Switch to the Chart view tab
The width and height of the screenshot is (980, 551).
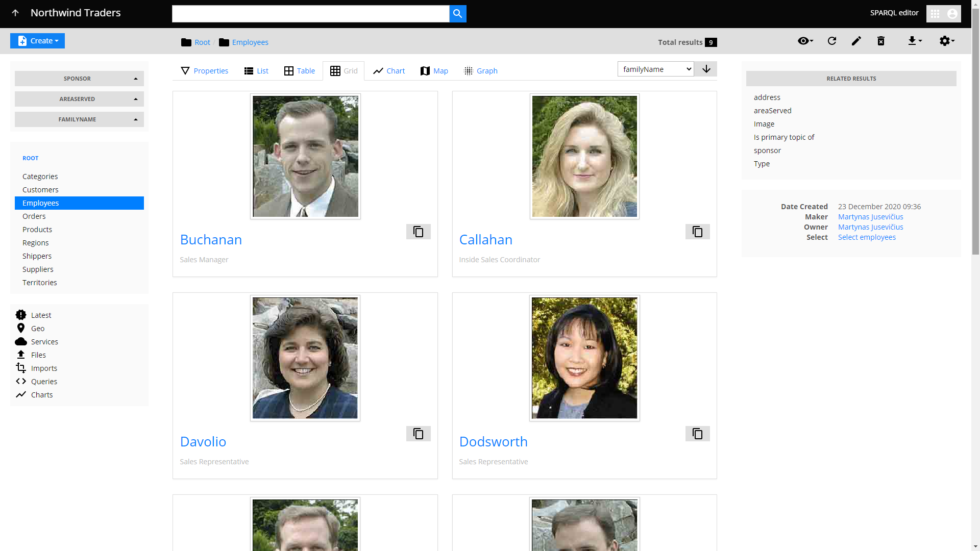click(389, 71)
